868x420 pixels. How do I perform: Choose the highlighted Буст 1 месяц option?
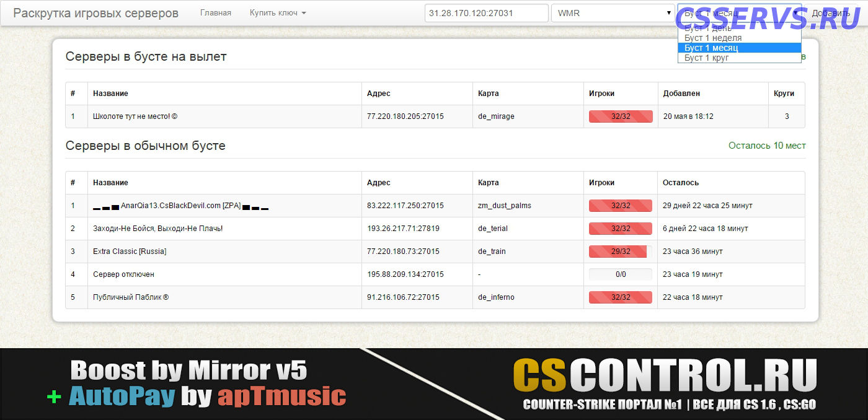click(739, 48)
